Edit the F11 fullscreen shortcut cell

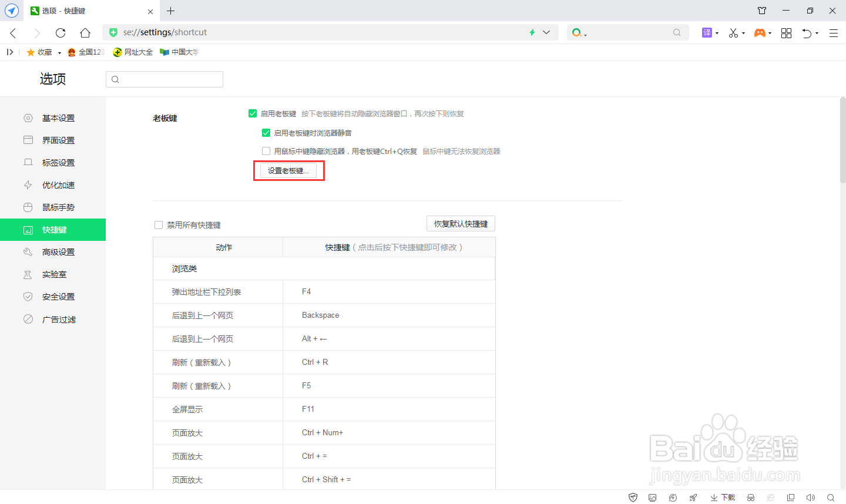tap(389, 409)
